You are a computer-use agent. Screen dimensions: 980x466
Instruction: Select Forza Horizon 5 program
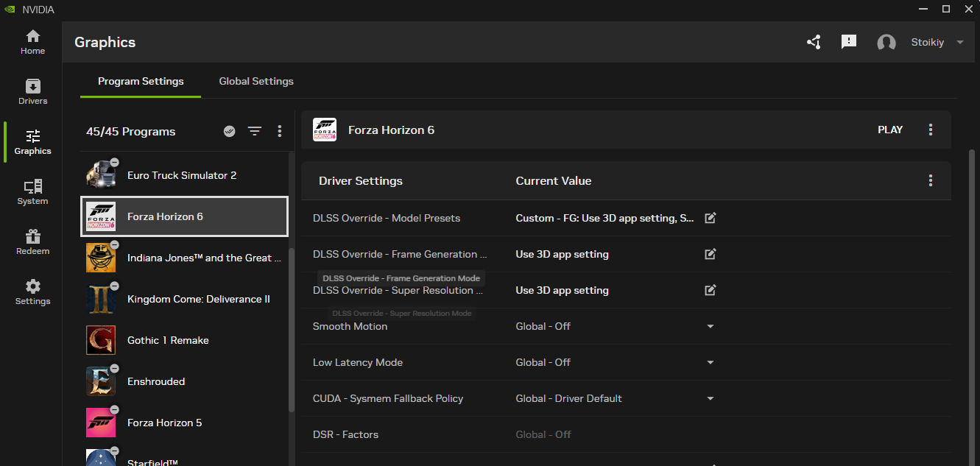(x=184, y=423)
